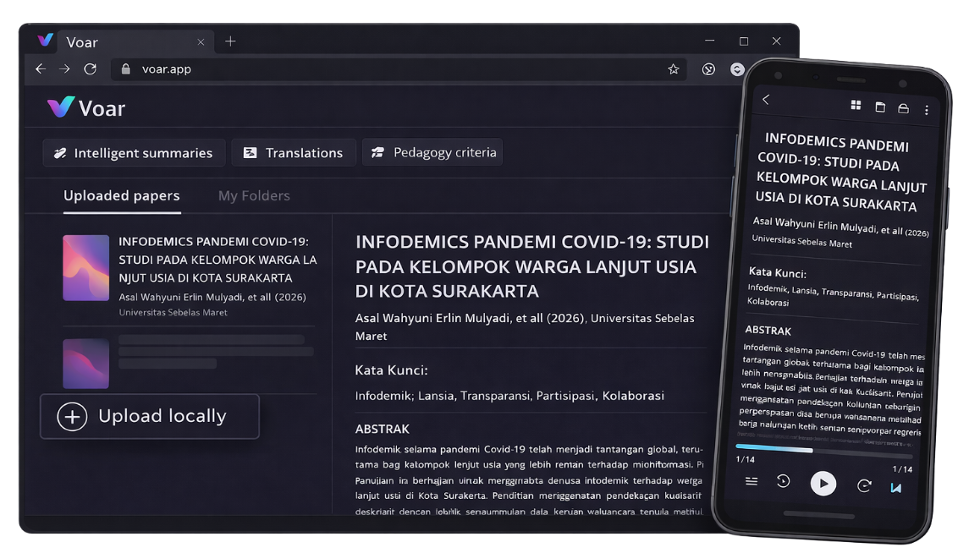This screenshot has width=980, height=553.
Task: Tap the three-dot more menu on the phone
Action: [927, 110]
